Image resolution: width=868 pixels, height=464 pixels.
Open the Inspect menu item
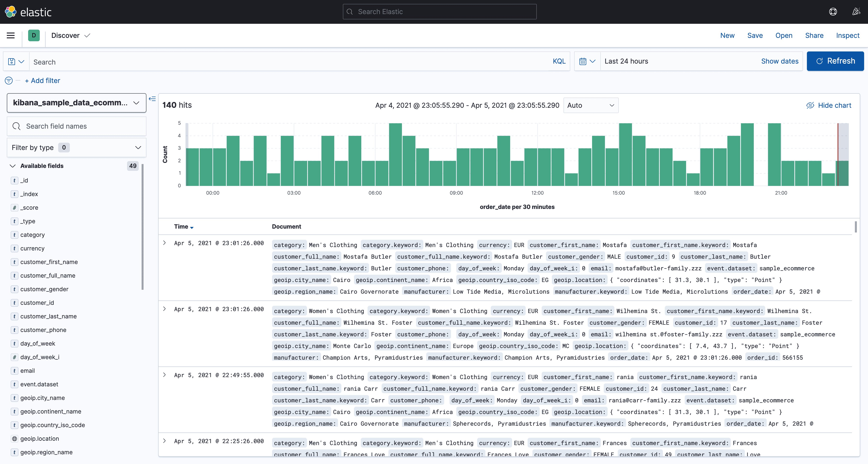pyautogui.click(x=847, y=35)
